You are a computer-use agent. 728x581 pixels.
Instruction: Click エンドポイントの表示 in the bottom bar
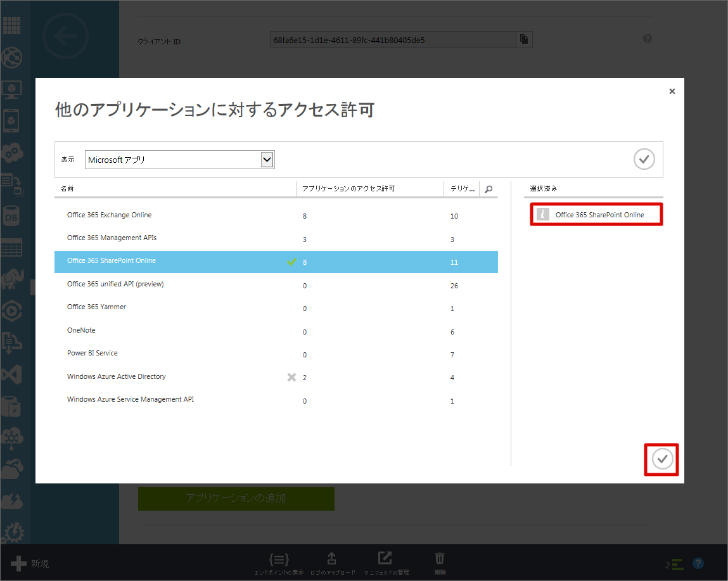click(279, 564)
